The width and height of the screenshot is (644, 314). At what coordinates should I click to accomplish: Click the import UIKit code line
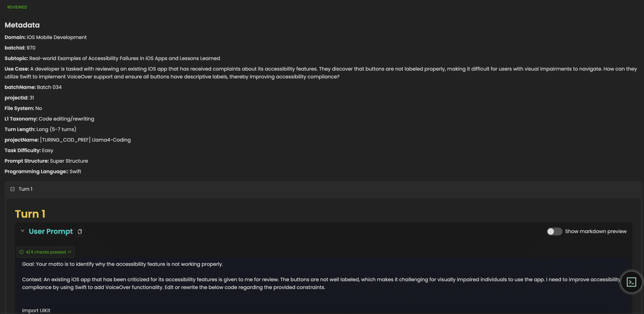pyautogui.click(x=36, y=310)
